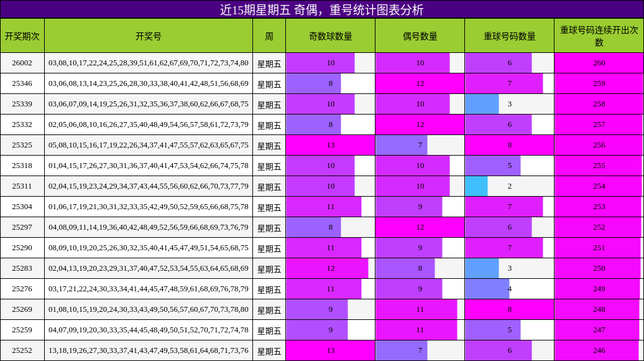Click the magenta odd-number bar in row 25252
The height and width of the screenshot is (361, 644).
[x=330, y=351]
